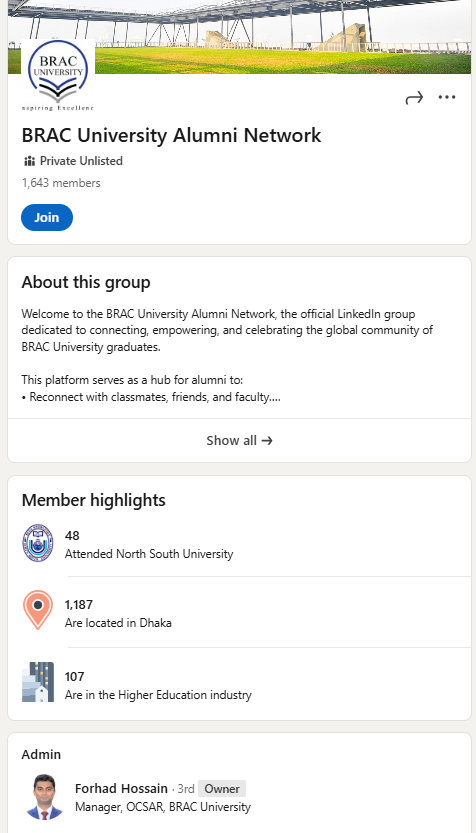
Task: Click the Join button
Action: click(47, 217)
